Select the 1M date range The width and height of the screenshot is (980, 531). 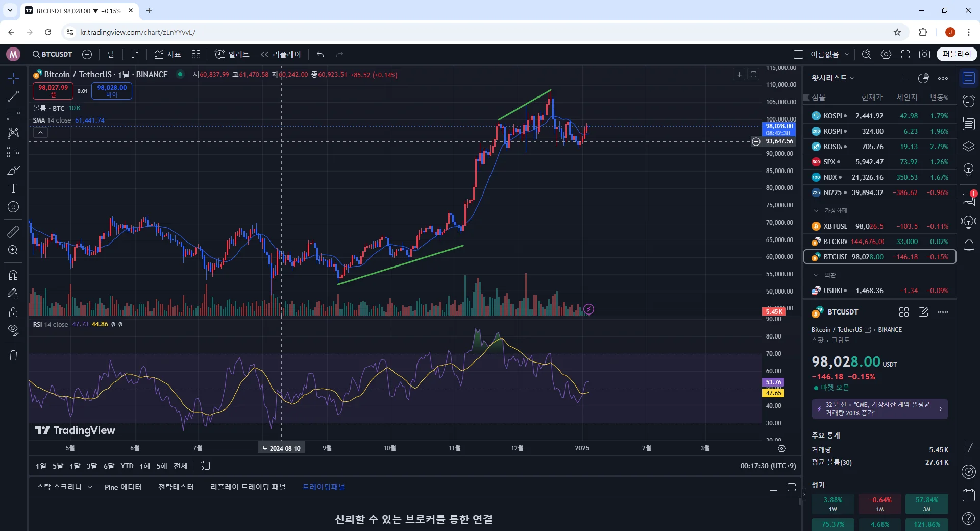point(75,466)
